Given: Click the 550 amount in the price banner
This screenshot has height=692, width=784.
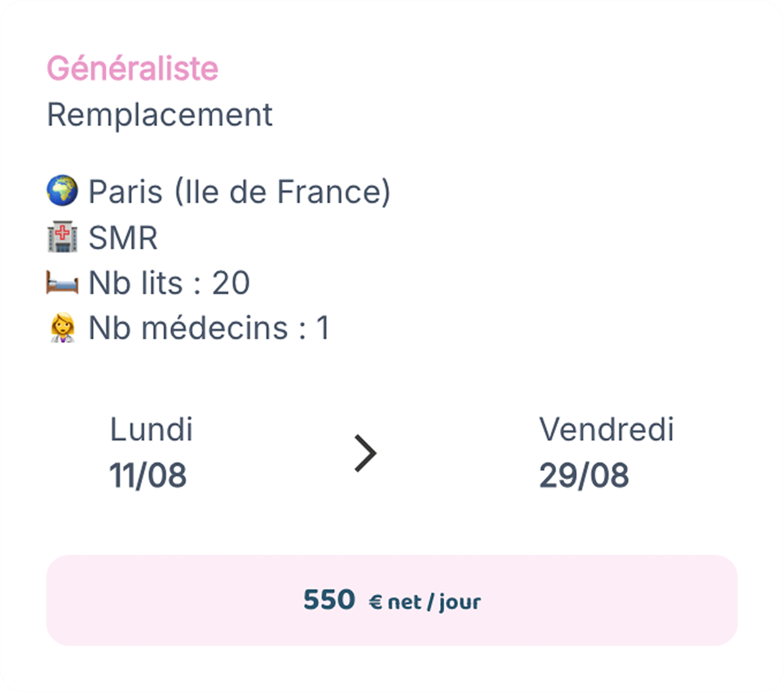Looking at the screenshot, I should pos(329,600).
